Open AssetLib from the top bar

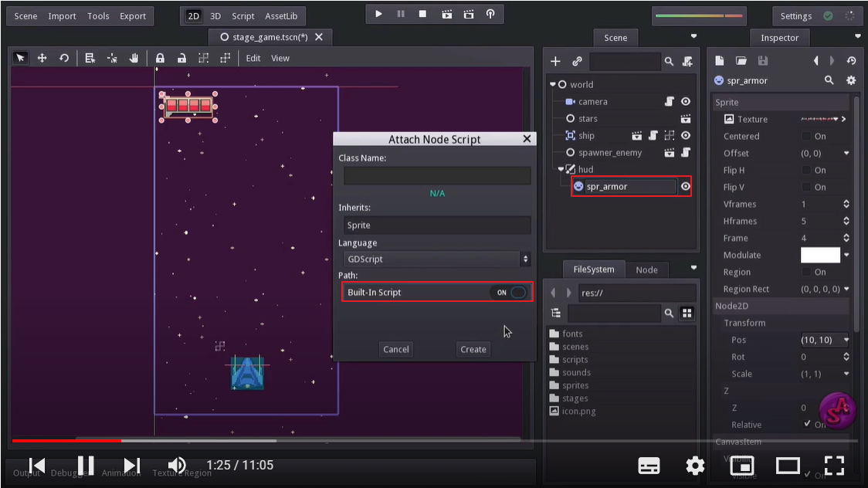(x=281, y=16)
